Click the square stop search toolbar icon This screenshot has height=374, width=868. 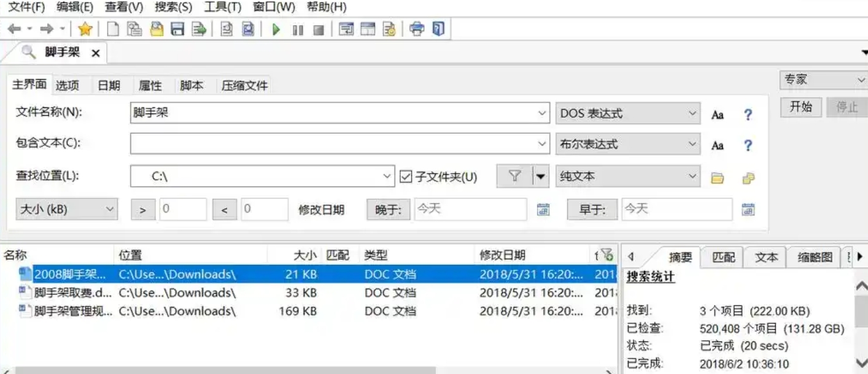click(x=318, y=29)
